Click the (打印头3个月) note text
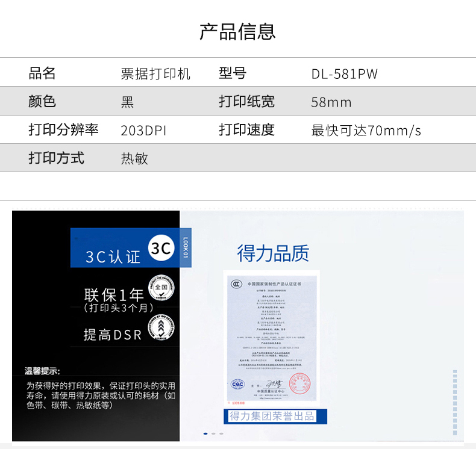The width and height of the screenshot is (476, 449). click(119, 308)
